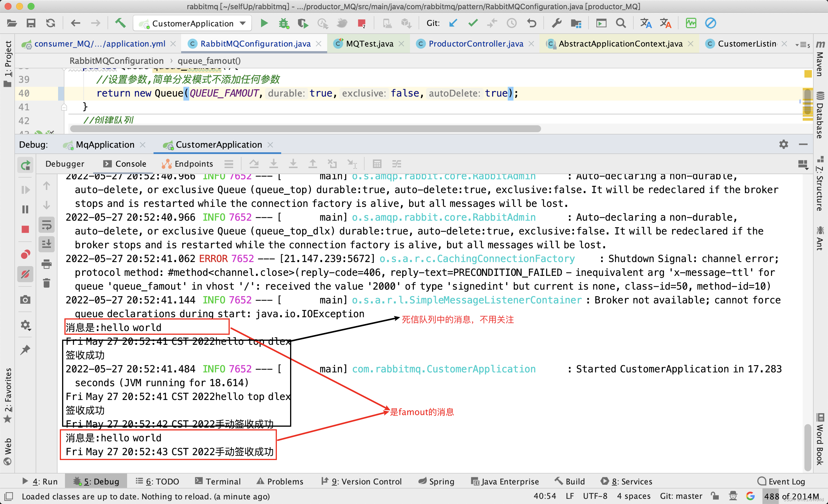828x504 pixels.
Task: Take console screenshot with camera icon
Action: point(25,299)
